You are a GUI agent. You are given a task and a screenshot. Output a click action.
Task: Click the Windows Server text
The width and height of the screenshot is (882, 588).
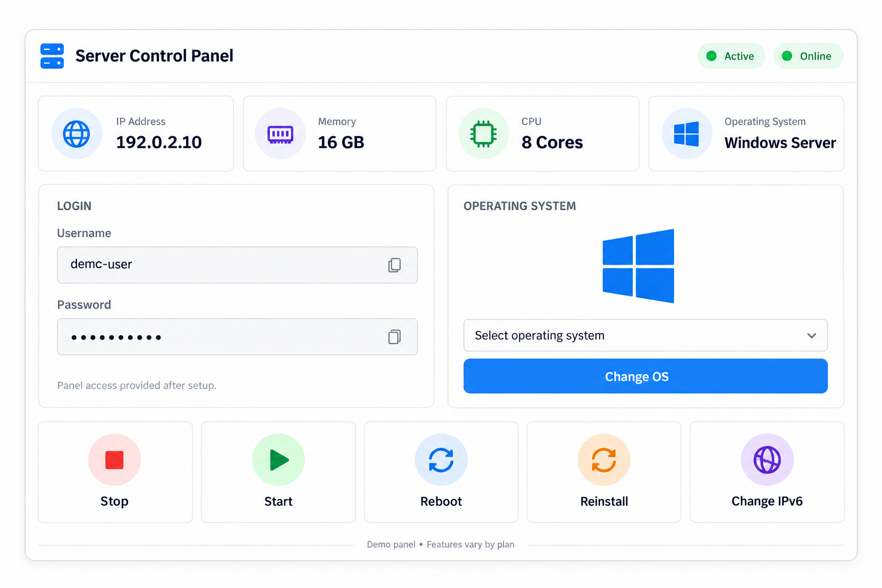tap(780, 142)
